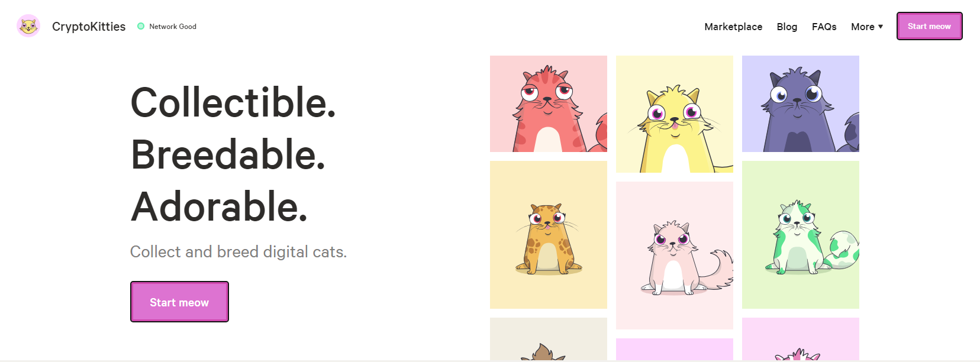Click the CryptoKitties cat logo icon
The width and height of the screenshot is (980, 362).
pos(28,26)
